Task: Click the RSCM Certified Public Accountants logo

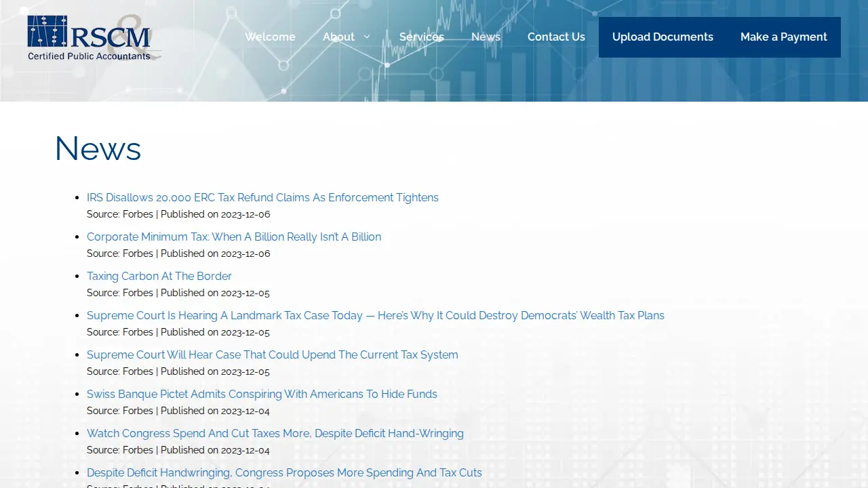Action: (94, 37)
